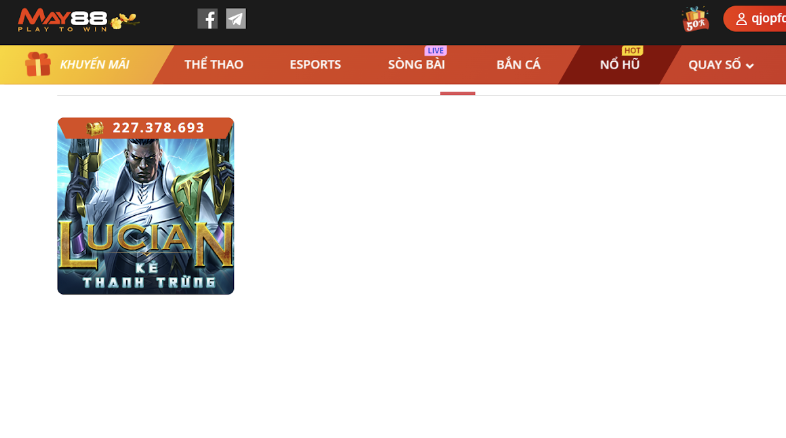Click the LIVE badge above Sòng Bài
The width and height of the screenshot is (786, 438).
point(435,51)
